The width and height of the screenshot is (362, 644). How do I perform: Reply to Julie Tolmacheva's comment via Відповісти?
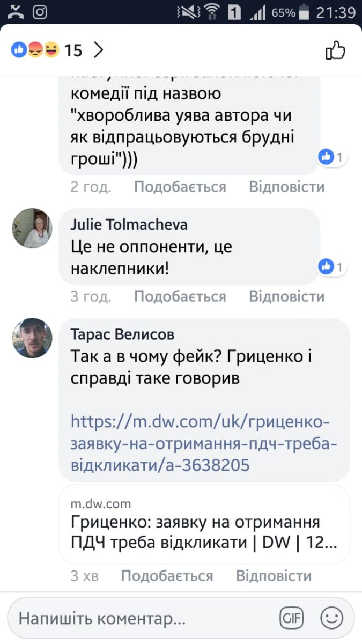286,296
